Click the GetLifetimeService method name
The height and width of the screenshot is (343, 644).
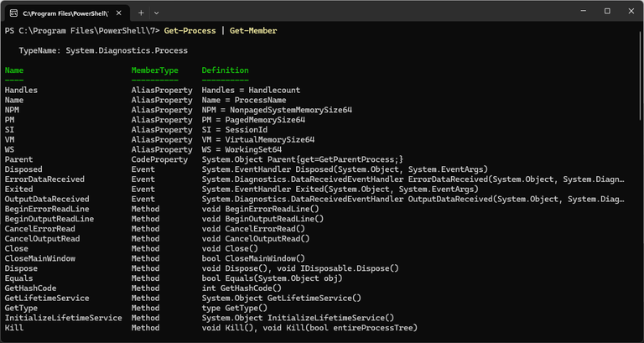(47, 299)
